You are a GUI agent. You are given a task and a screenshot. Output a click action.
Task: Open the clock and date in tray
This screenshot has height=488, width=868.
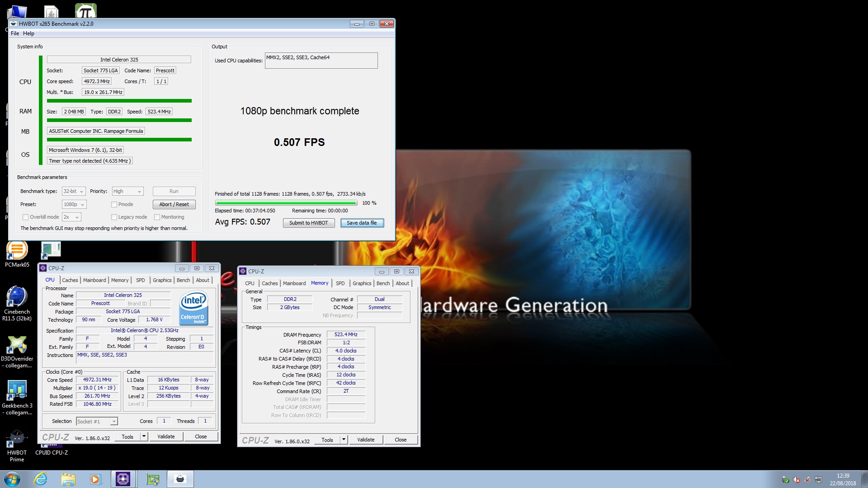[843, 479]
